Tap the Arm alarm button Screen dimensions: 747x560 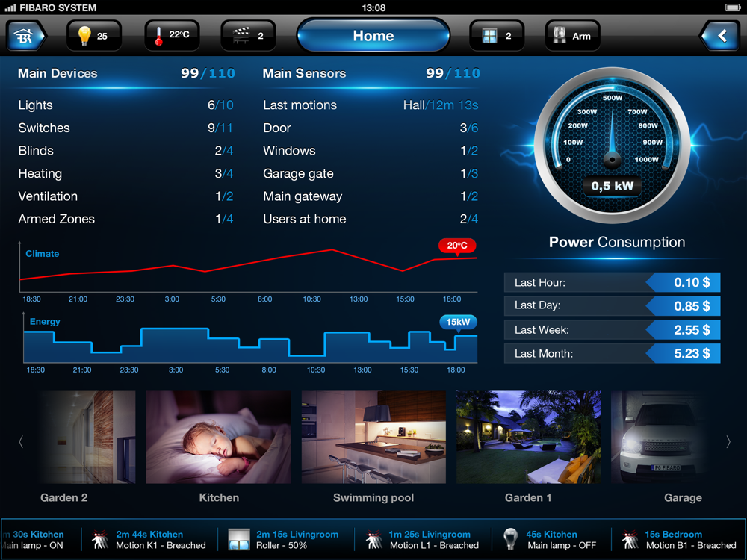tap(572, 36)
